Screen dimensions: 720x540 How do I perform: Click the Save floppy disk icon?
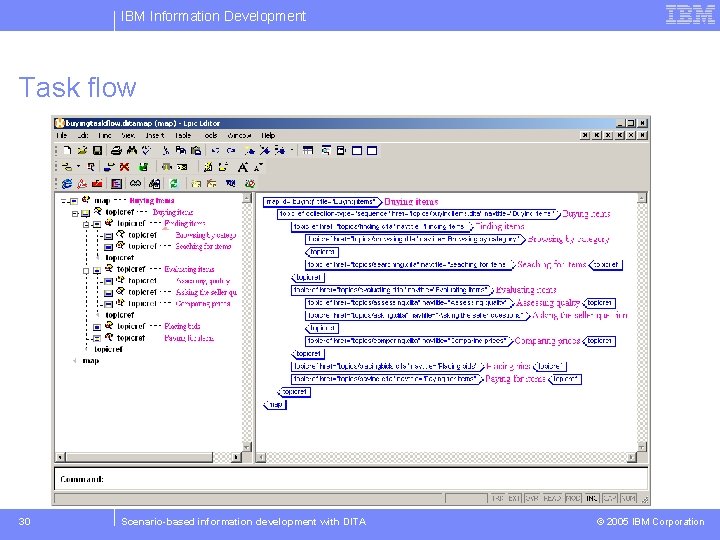coord(97,150)
